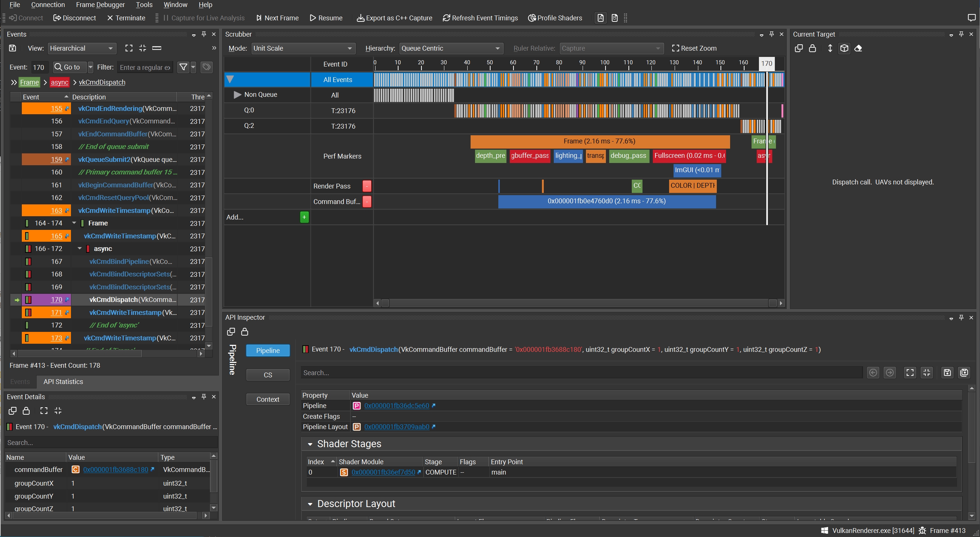Screen dimensions: 980x537
Task: Remove the Render Pass scrubber row
Action: [367, 186]
